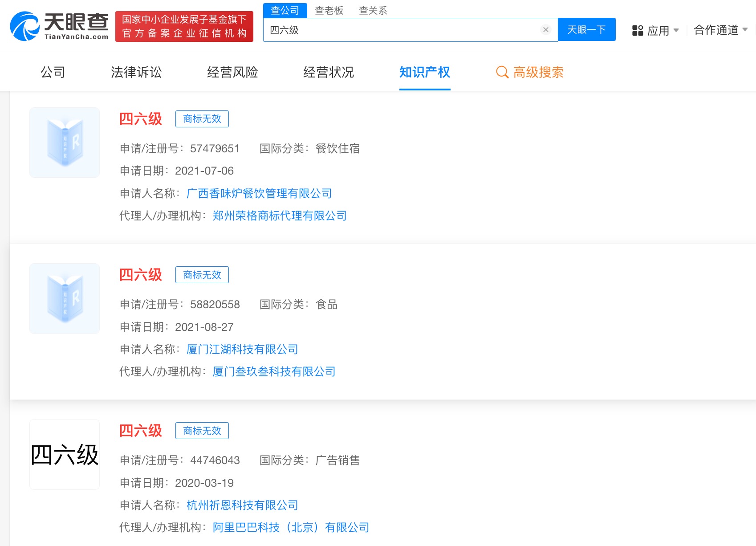Select the 经营风险 tab
Viewport: 756px width, 546px height.
pyautogui.click(x=232, y=72)
